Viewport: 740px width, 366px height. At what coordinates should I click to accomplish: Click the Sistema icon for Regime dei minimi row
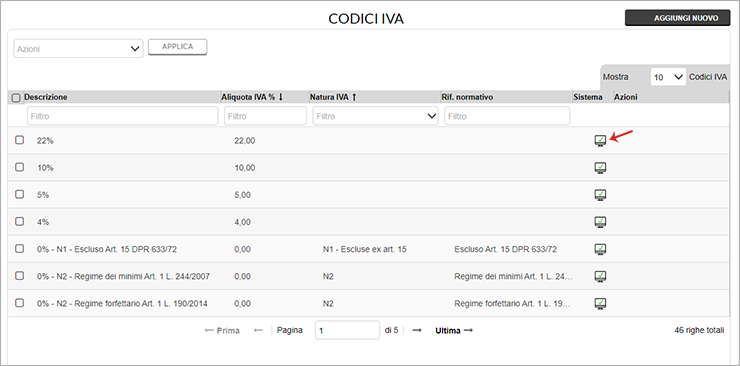600,276
